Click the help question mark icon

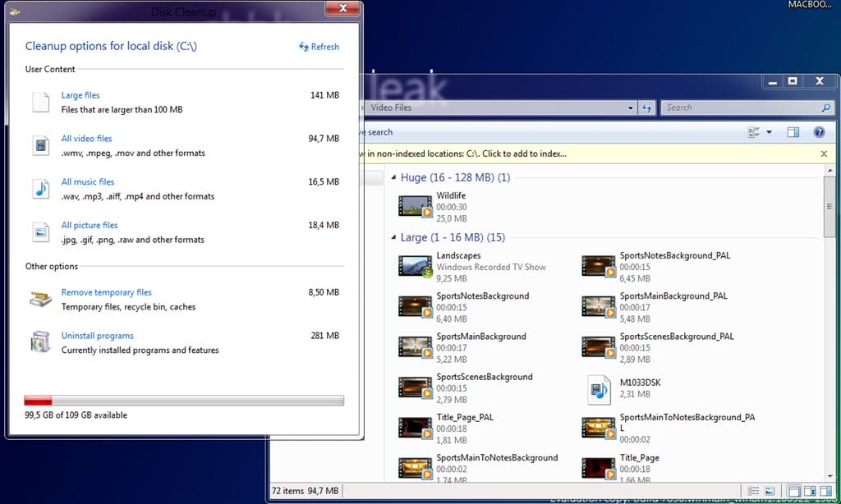click(x=819, y=132)
